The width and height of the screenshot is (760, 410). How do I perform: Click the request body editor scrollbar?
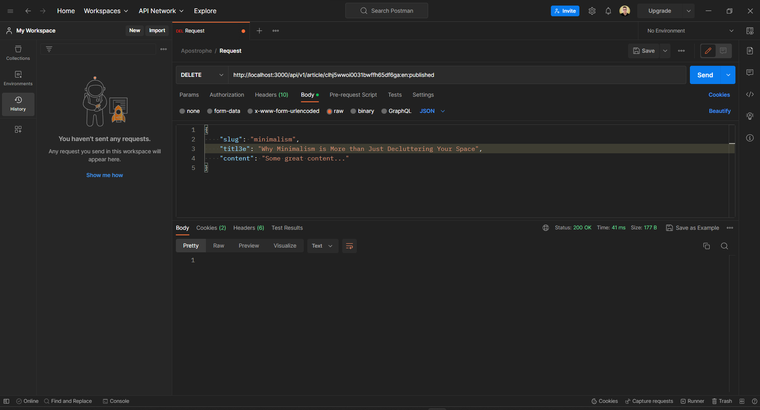click(732, 171)
